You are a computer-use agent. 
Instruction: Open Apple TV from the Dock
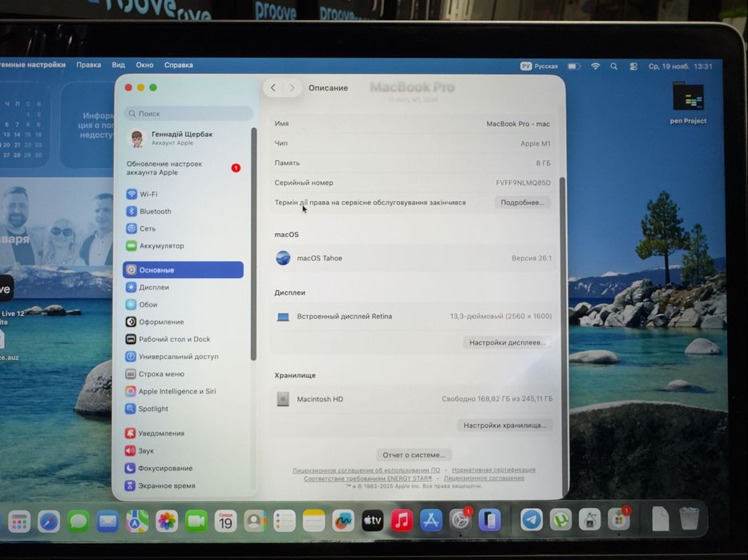(x=373, y=521)
